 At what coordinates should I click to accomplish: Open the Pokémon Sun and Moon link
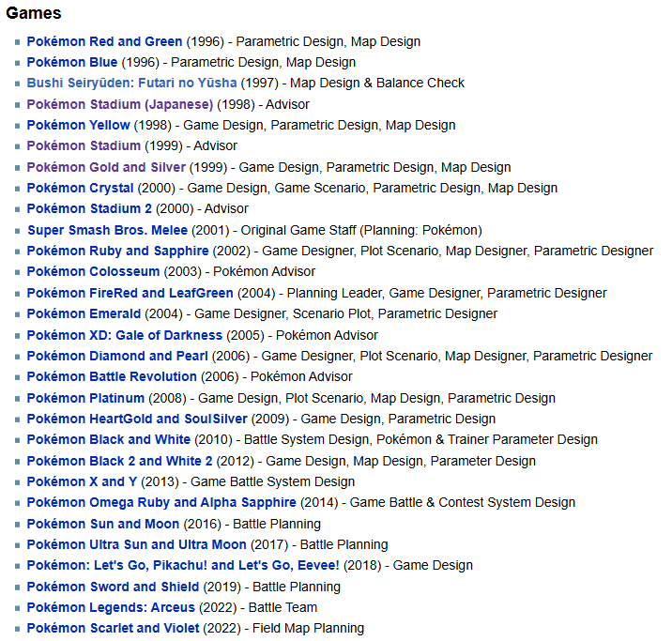click(x=103, y=524)
